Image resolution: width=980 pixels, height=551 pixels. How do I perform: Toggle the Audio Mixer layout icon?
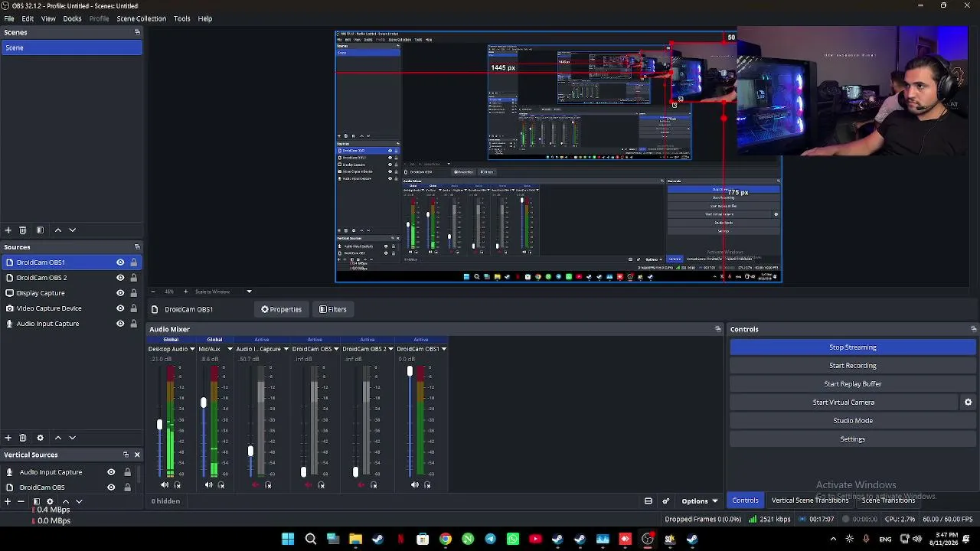(x=648, y=501)
